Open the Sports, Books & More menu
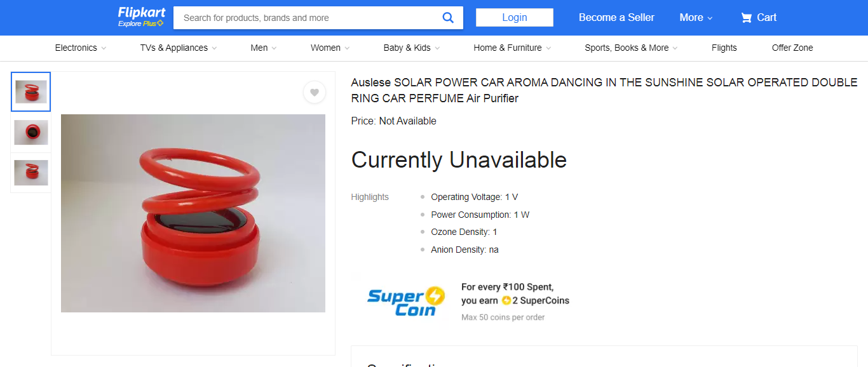Viewport: 868px width, 367px height. [630, 48]
